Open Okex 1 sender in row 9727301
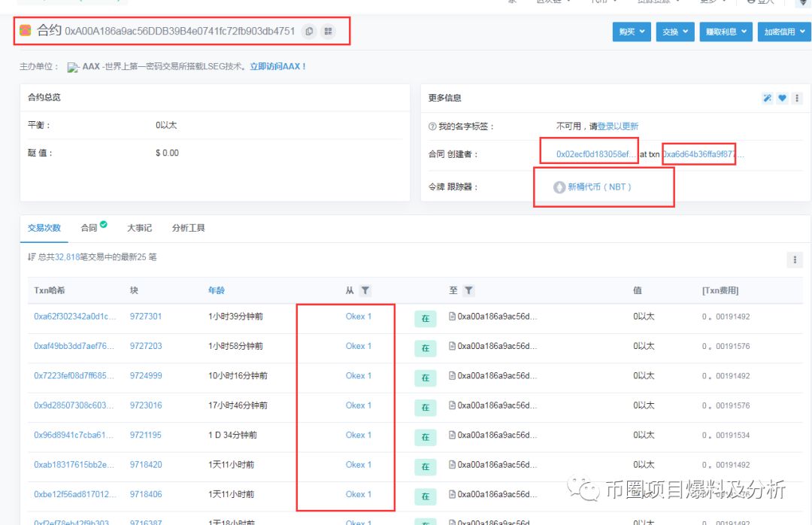This screenshot has width=812, height=525. click(x=359, y=316)
